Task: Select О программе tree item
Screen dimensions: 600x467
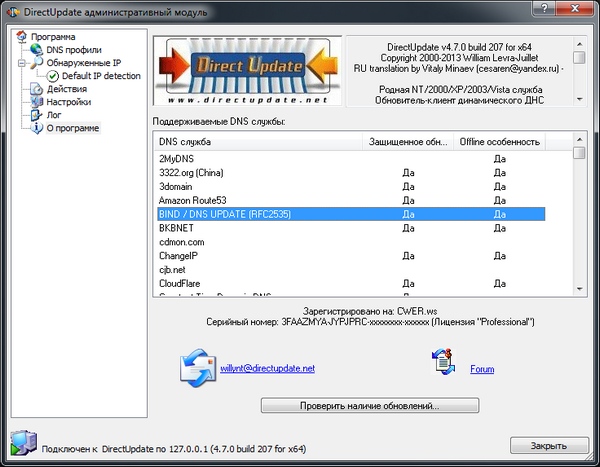Action: 73,128
